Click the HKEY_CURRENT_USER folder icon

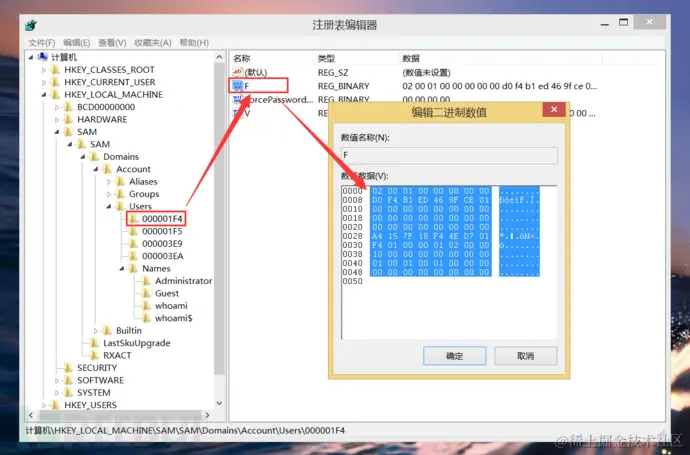click(x=56, y=82)
